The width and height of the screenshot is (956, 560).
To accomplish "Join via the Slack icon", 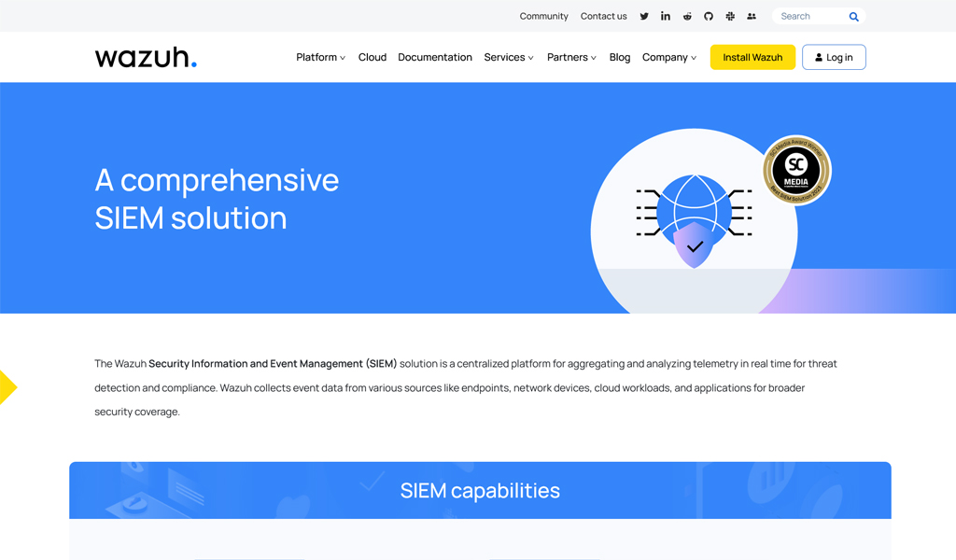I will pyautogui.click(x=730, y=16).
